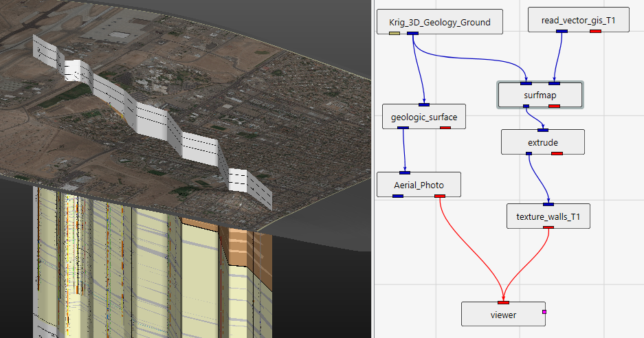The image size is (644, 338).
Task: Click the red output port on geologic_surface
Action: [x=445, y=127]
